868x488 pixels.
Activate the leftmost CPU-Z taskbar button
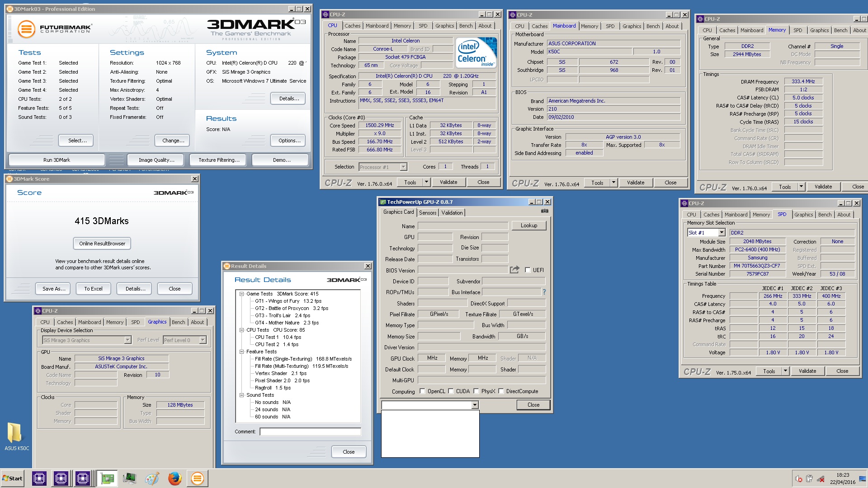39,479
